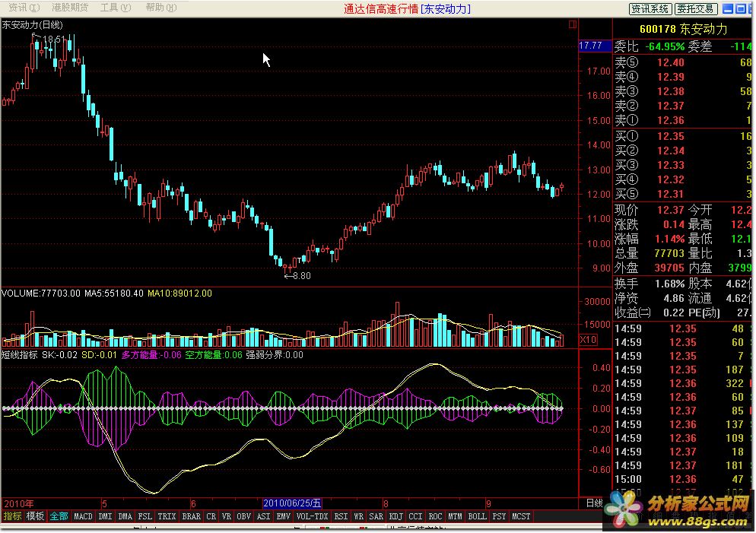The height and width of the screenshot is (533, 756).
Task: Click the 卖⑤ ask price 12.40
Action: click(x=670, y=62)
